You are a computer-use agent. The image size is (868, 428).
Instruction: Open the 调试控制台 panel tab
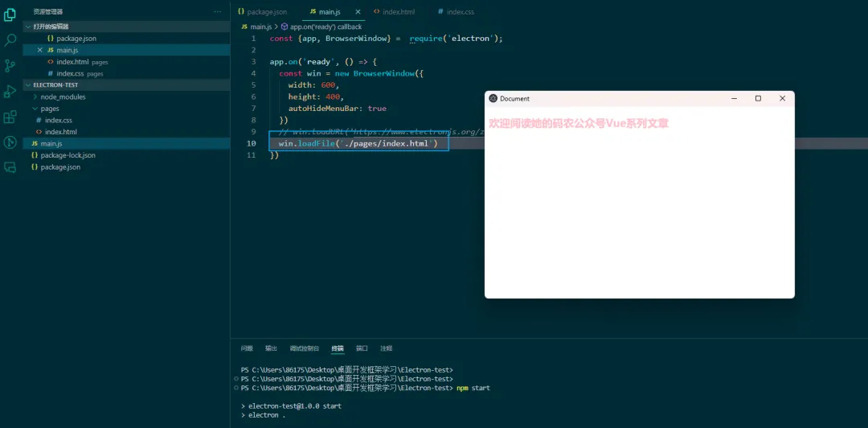click(x=305, y=348)
